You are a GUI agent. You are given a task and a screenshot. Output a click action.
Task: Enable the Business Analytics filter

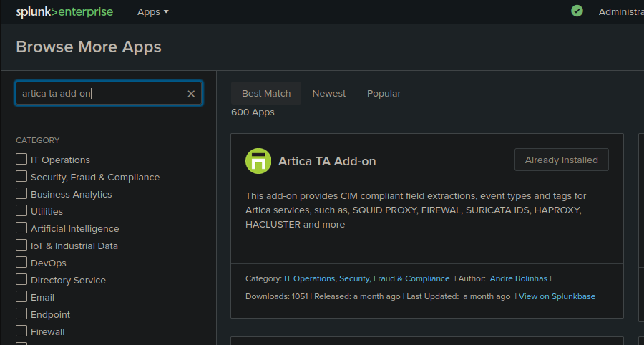21,193
